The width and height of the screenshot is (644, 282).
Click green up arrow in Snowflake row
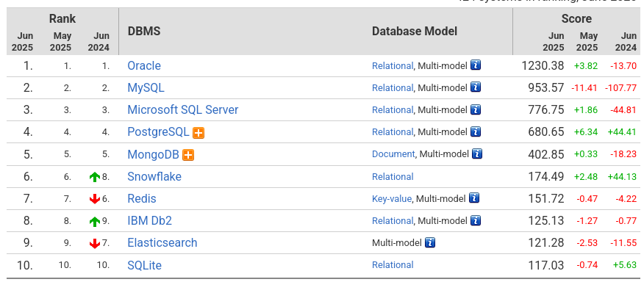[x=94, y=177]
